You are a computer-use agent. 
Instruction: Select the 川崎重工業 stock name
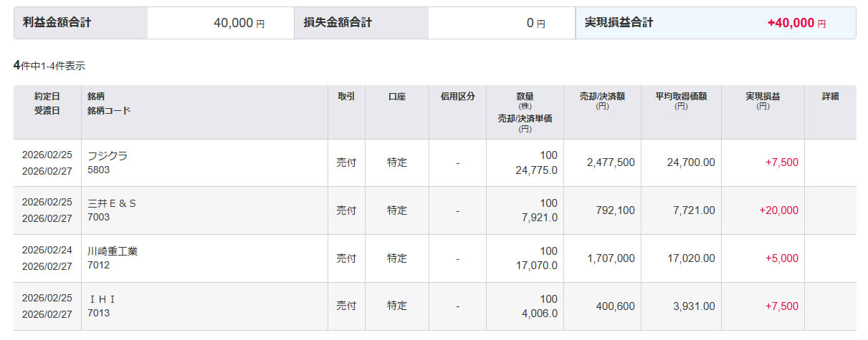112,251
